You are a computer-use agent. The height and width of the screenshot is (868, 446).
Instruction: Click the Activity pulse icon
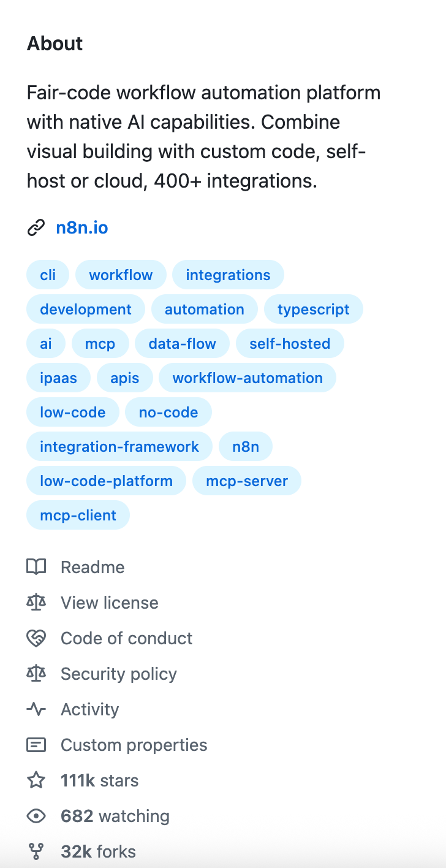(36, 709)
